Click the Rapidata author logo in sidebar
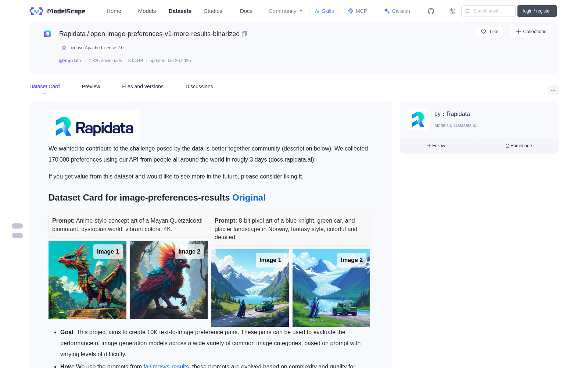This screenshot has height=368, width=588. point(418,119)
